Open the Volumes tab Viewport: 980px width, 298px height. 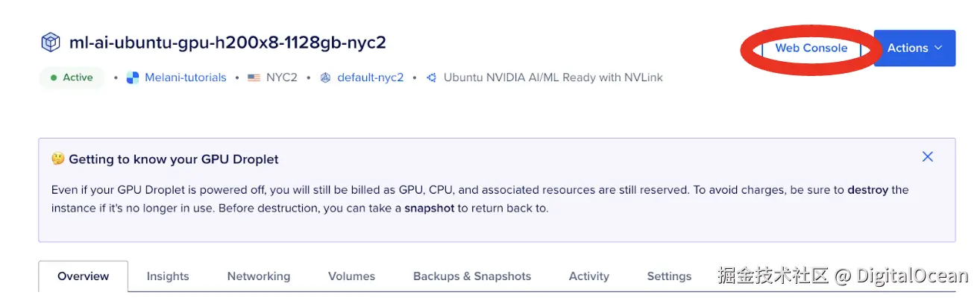351,276
